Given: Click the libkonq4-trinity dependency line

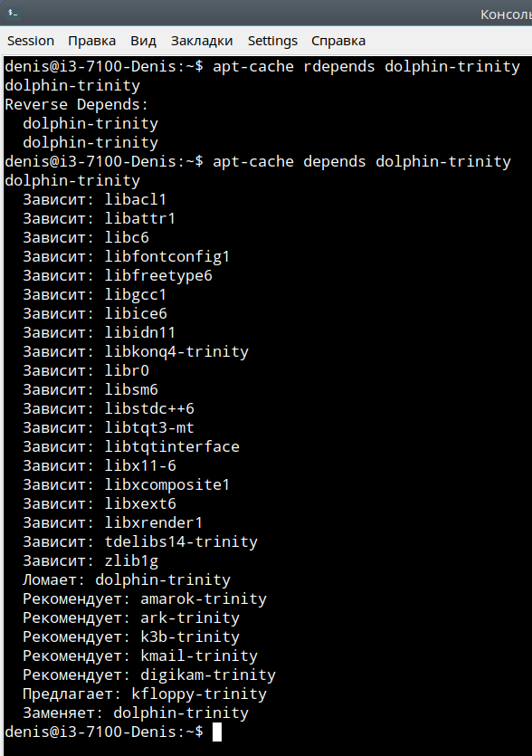Looking at the screenshot, I should 136,351.
